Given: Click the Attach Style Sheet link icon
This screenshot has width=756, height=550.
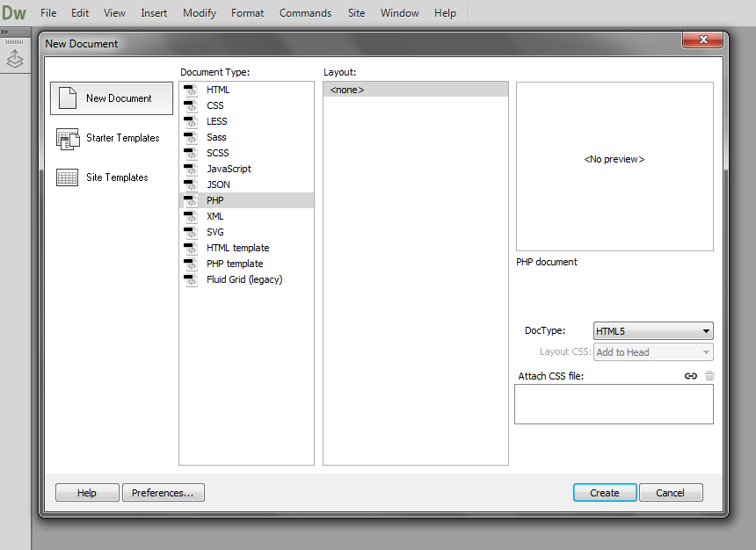Looking at the screenshot, I should (x=691, y=375).
